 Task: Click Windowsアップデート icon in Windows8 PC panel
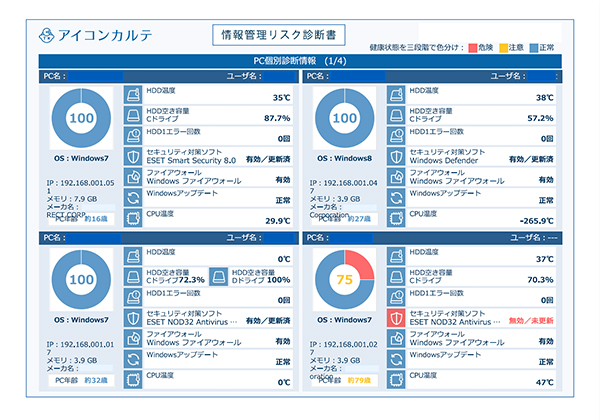click(396, 198)
